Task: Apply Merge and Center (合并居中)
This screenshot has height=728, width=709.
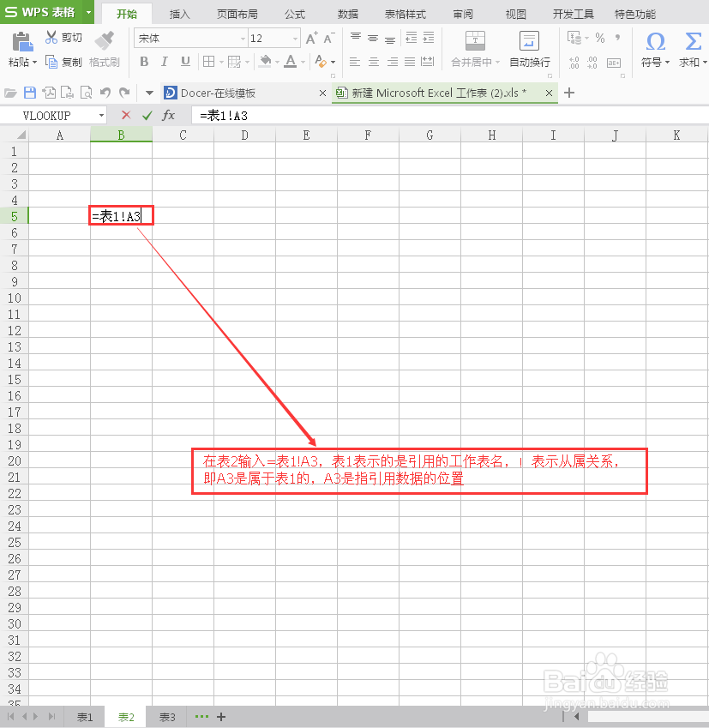Action: point(475,43)
